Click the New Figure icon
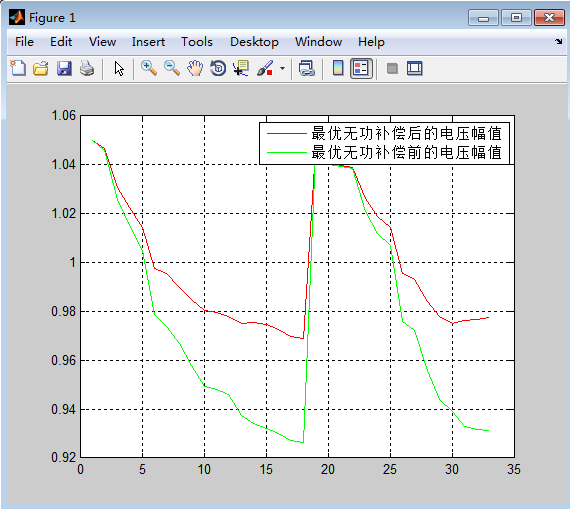 (x=18, y=68)
